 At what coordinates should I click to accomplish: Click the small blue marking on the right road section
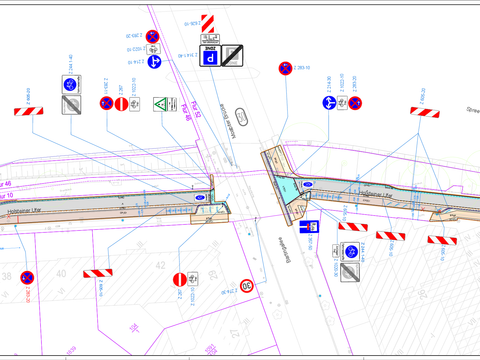[308, 184]
